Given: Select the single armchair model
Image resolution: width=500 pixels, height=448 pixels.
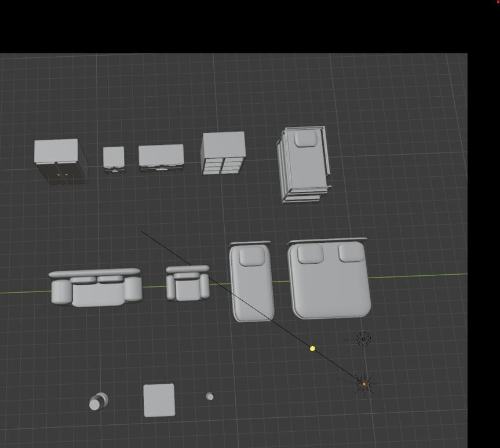Looking at the screenshot, I should 188,283.
